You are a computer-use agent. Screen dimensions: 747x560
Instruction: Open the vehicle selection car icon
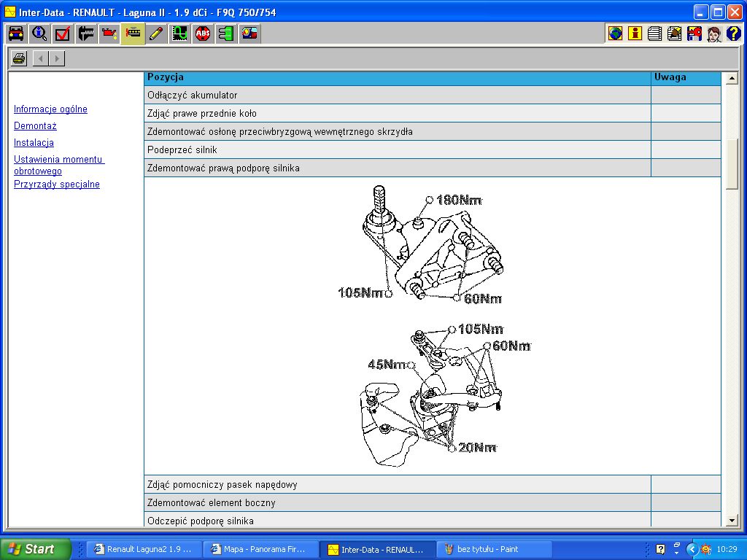point(16,34)
